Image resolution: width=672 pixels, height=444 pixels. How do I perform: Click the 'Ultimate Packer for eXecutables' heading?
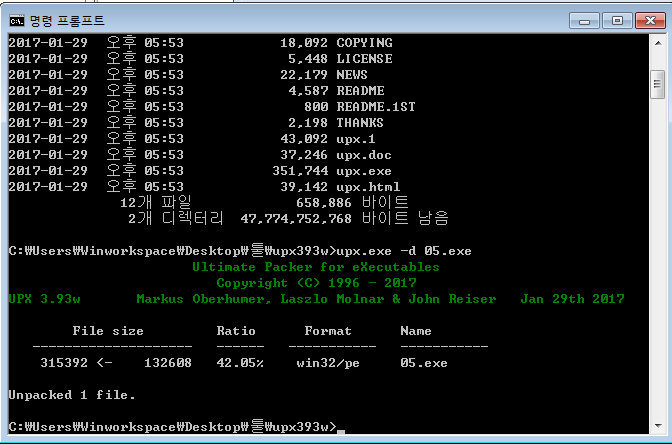[315, 267]
